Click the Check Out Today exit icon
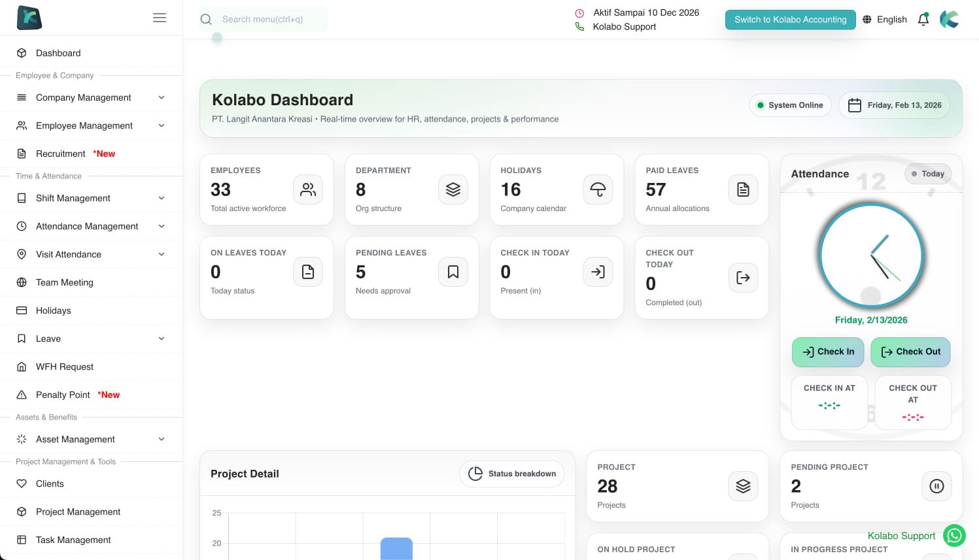 [743, 278]
